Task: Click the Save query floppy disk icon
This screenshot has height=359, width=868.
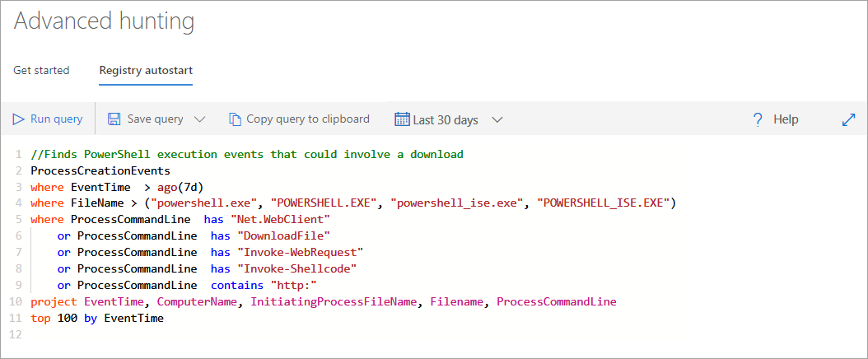Action: [114, 119]
